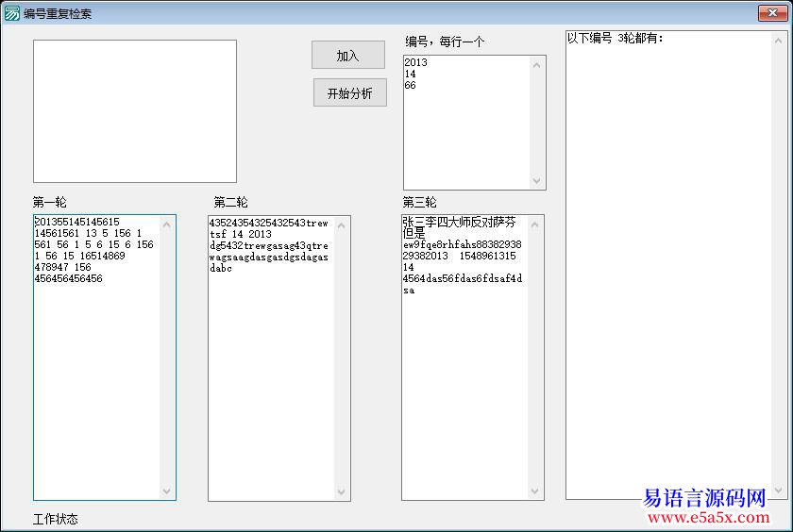
Task: Close the 编号重复检索 window
Action: [x=771, y=12]
